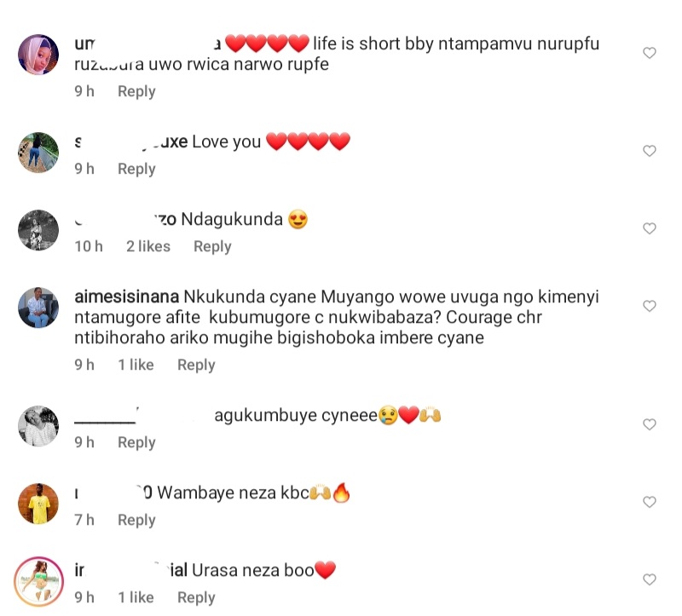View 1 like on aimesisinana's comment

pyautogui.click(x=136, y=365)
